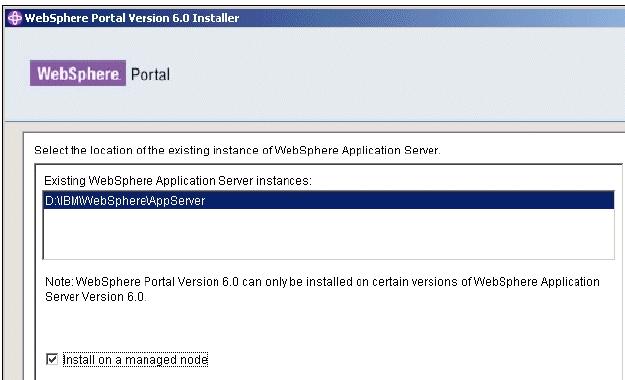The image size is (625, 380).
Task: Select the D:\IBM\WebSphere\AppServer instance entry
Action: click(328, 200)
